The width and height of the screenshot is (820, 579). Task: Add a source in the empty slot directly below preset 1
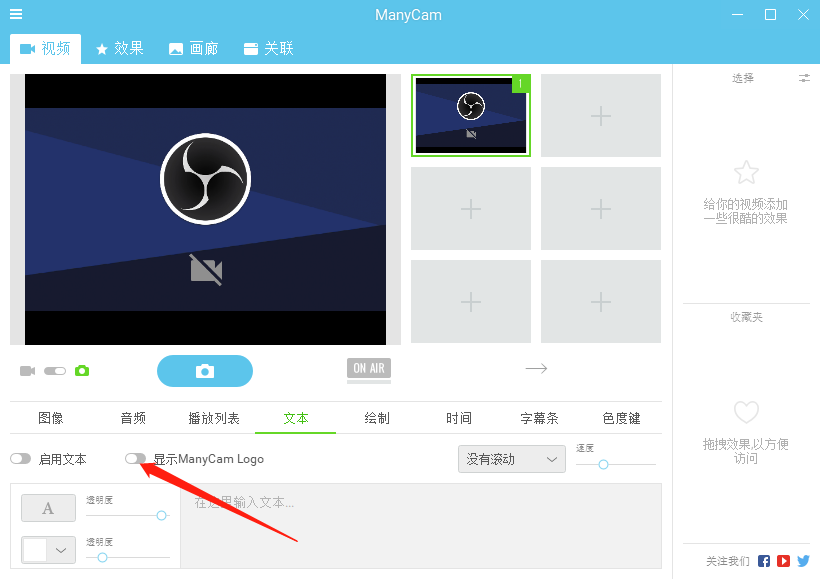click(x=471, y=208)
